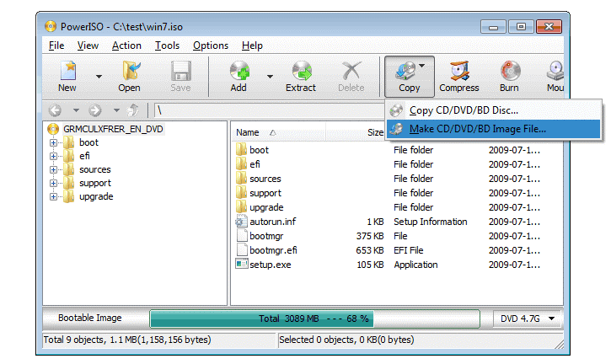611x364 pixels.
Task: Select the autorun.inf file
Action: pos(273,222)
